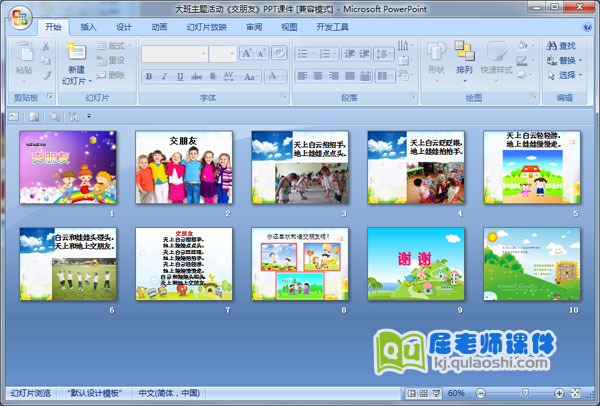Select the Format Painter brush icon

pos(46,75)
